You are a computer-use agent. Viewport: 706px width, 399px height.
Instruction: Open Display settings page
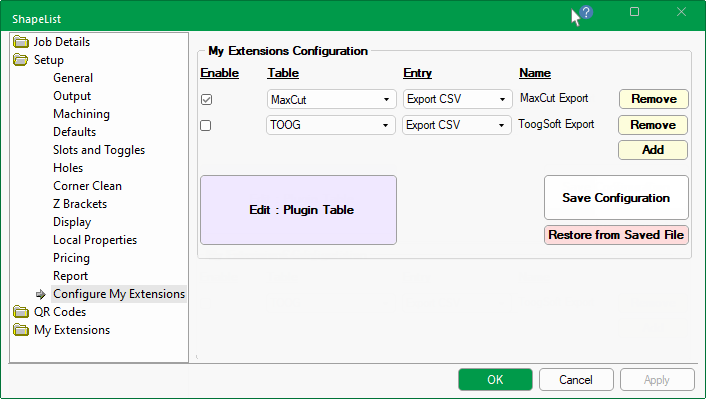(72, 222)
